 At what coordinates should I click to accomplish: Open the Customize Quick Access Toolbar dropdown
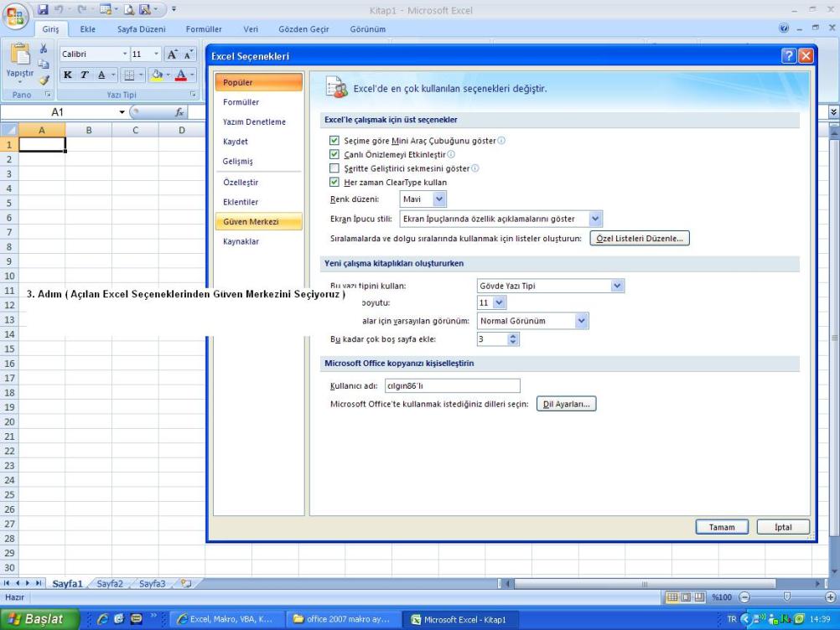coord(174,9)
